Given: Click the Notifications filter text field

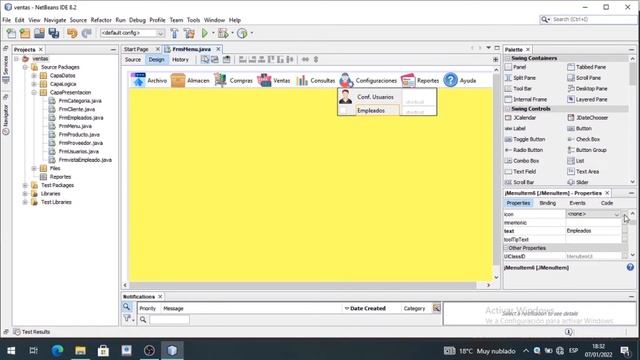Looking at the screenshot, I should click(x=169, y=320).
